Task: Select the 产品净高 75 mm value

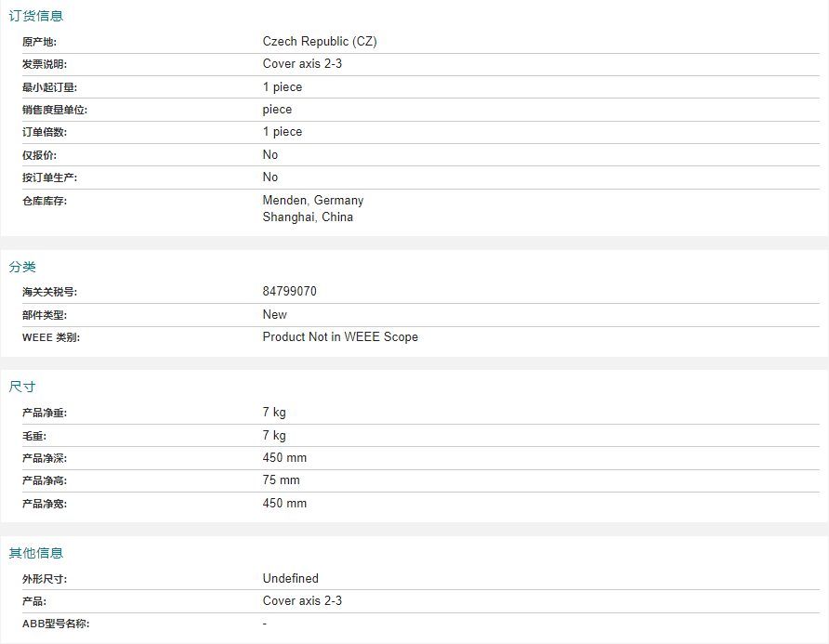Action: point(282,480)
